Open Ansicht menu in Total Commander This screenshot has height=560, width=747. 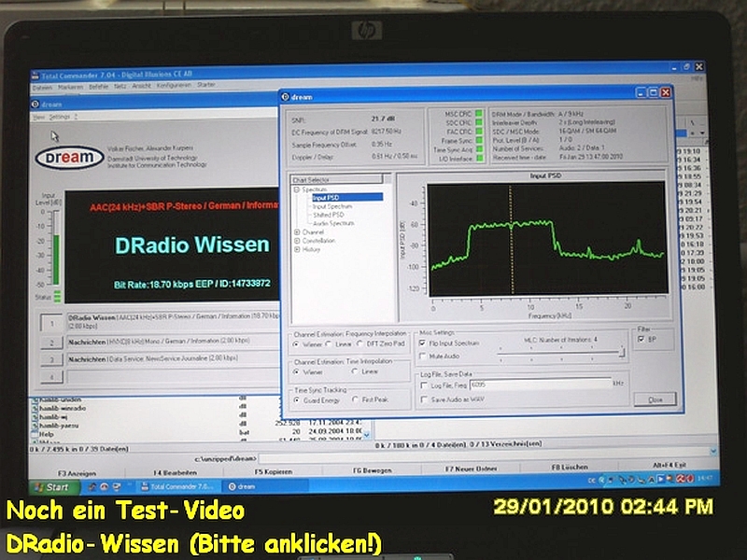(x=142, y=86)
